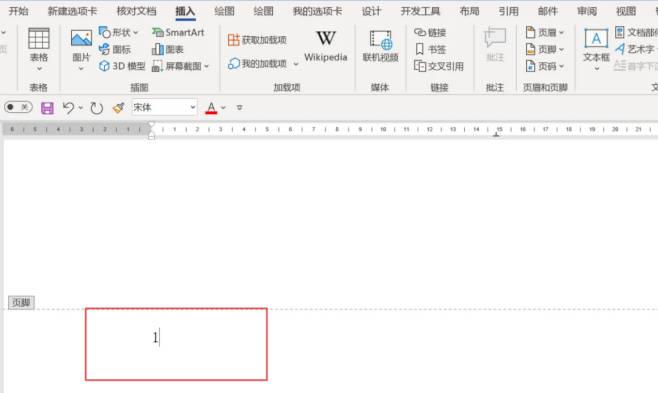Screen dimensions: 658x393
Task: Open the 页码 page number dropdown
Action: (544, 66)
